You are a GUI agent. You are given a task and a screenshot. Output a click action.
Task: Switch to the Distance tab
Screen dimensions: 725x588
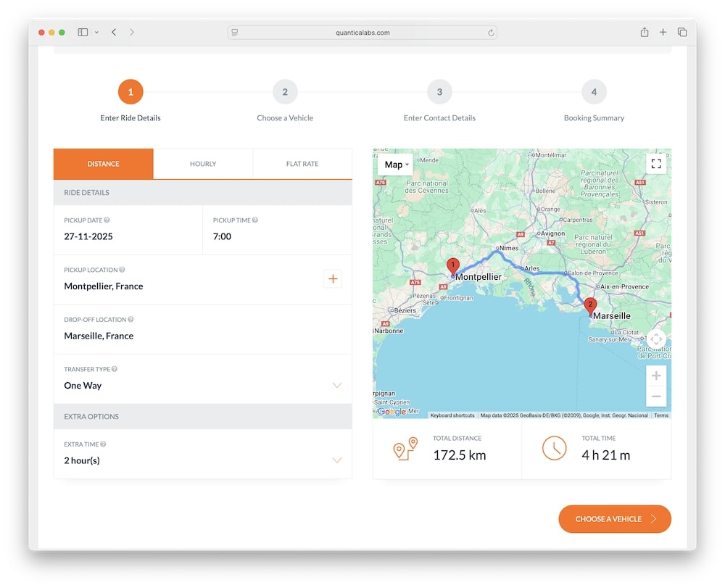(x=103, y=164)
